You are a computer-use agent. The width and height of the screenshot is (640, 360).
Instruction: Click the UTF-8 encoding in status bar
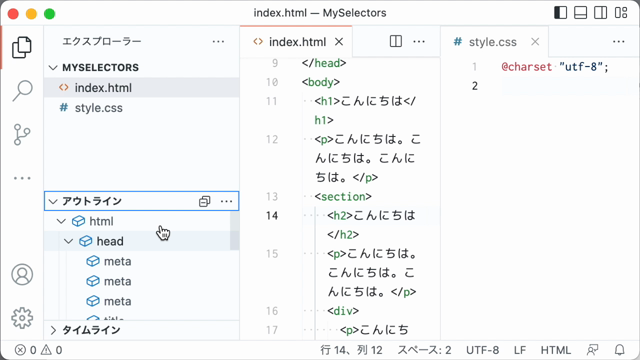482,350
